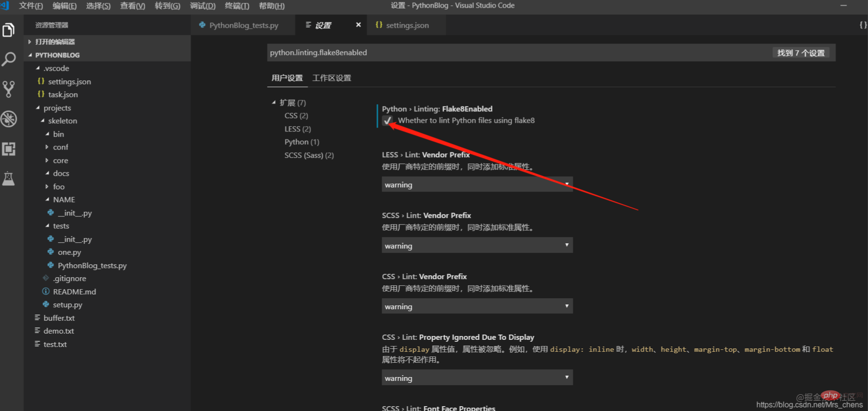Open the Extensions view icon

tap(9, 149)
